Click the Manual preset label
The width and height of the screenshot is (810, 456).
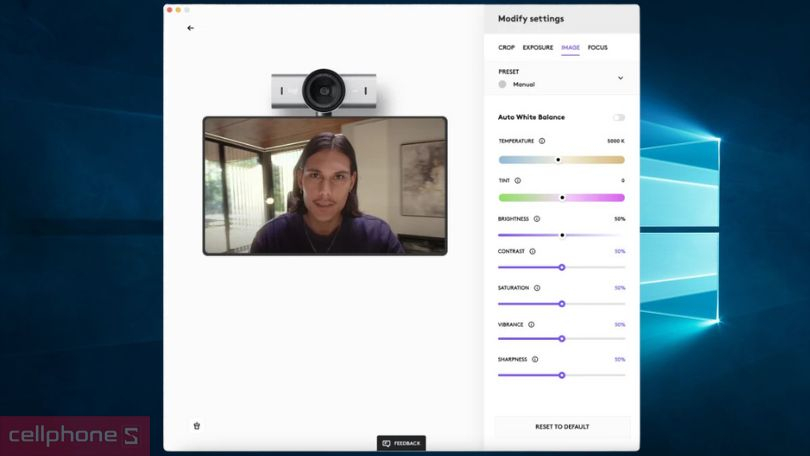(x=524, y=85)
